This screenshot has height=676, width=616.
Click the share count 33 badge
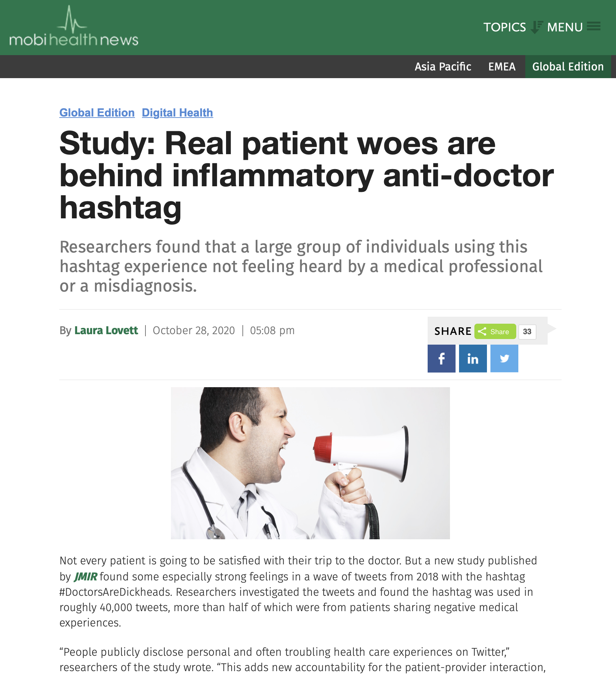click(x=527, y=331)
